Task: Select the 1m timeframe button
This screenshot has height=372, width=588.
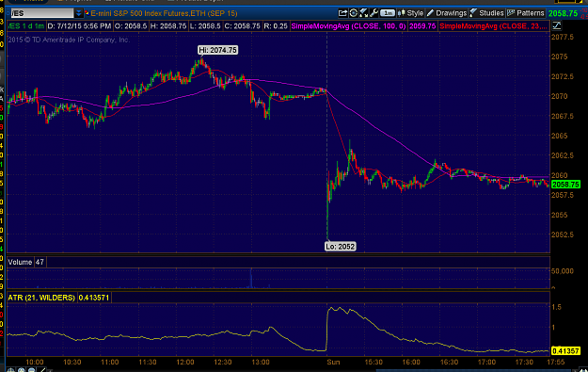Action: click(388, 13)
